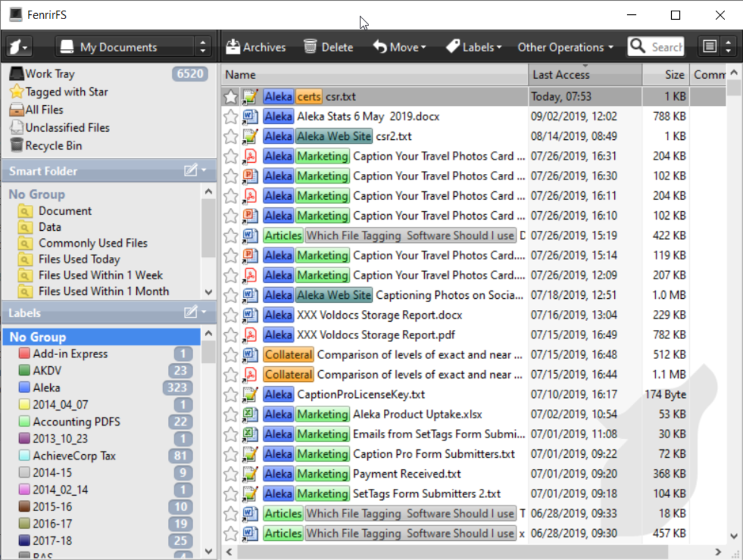The width and height of the screenshot is (743, 560).
Task: Click the view mode list icon
Action: pyautogui.click(x=710, y=47)
